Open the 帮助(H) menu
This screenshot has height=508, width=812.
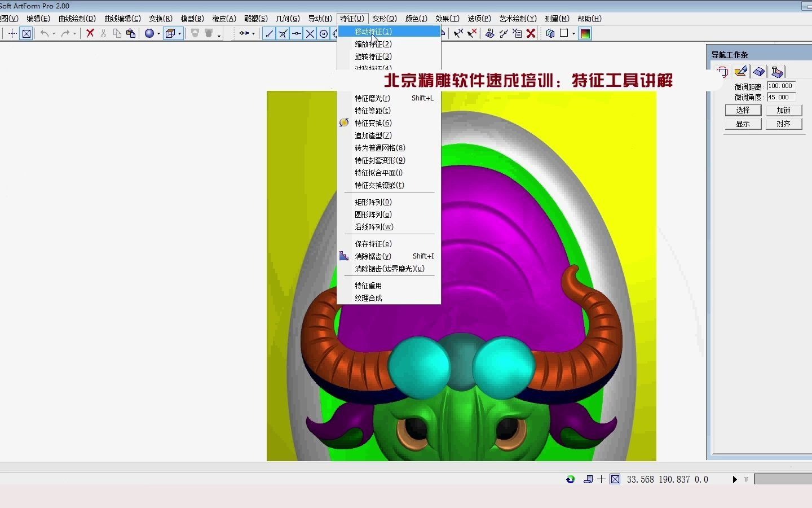tap(589, 19)
